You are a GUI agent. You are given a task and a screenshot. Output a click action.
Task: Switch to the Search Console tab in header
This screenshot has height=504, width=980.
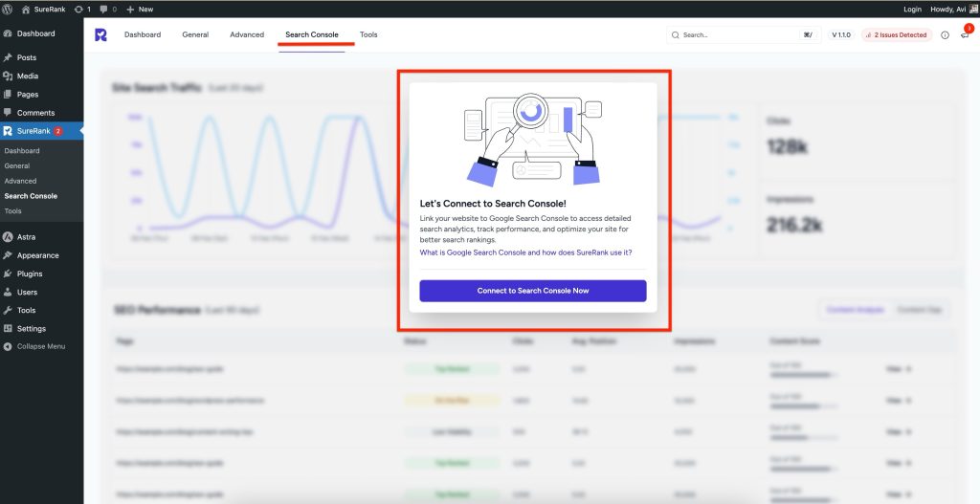[x=312, y=35]
